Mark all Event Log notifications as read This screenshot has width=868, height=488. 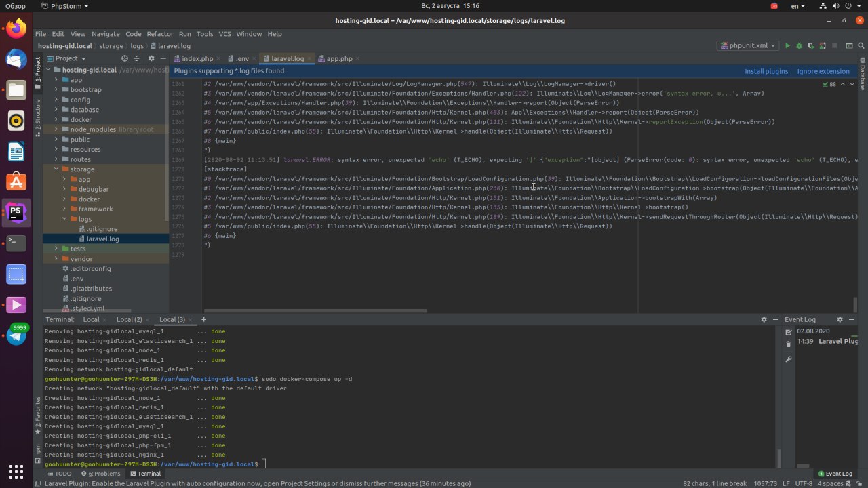tap(788, 332)
